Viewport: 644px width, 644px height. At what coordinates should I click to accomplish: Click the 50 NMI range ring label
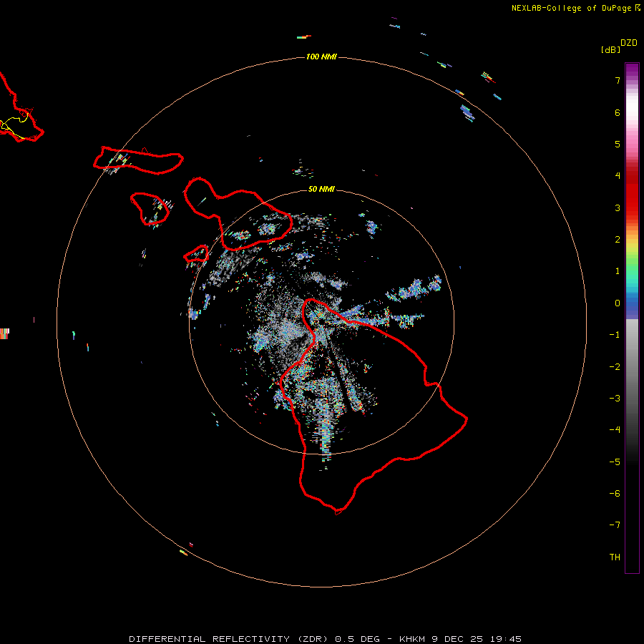[x=321, y=189]
